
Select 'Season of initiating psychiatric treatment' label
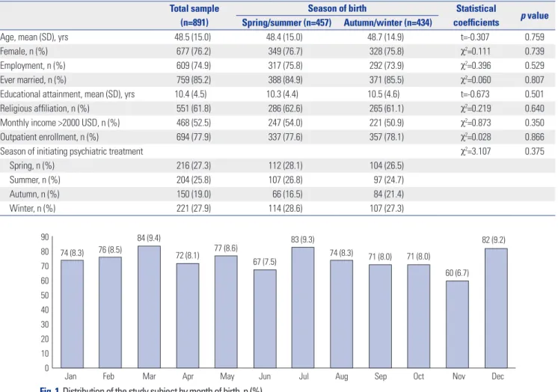(x=72, y=151)
